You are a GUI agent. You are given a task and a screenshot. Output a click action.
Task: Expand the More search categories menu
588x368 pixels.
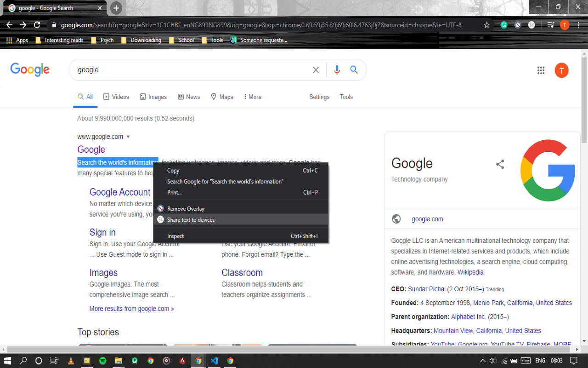252,97
